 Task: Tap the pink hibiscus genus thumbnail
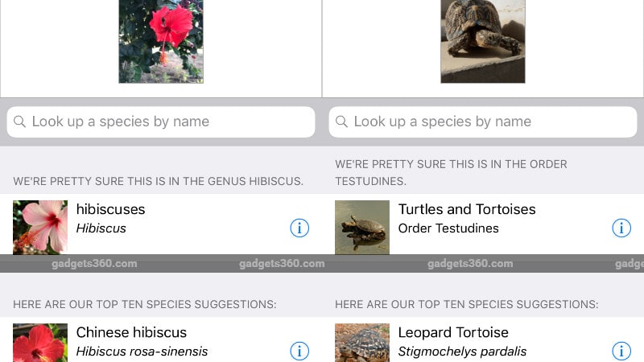40,227
